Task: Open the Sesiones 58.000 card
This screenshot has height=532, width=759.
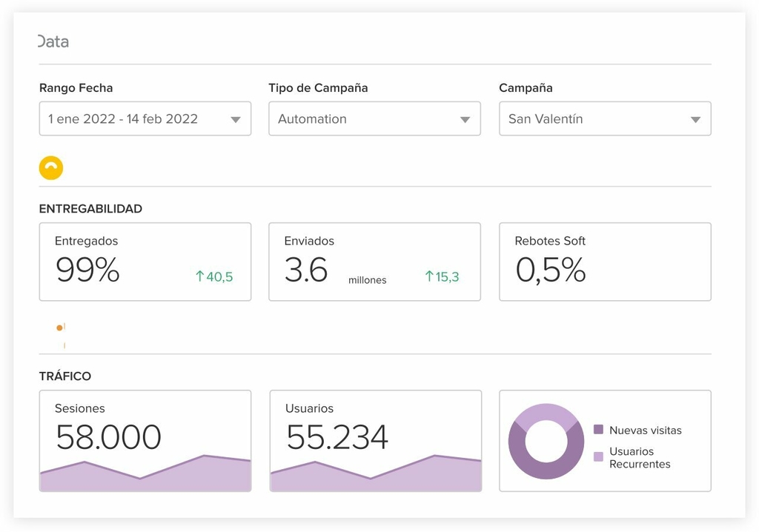Action: tap(145, 440)
